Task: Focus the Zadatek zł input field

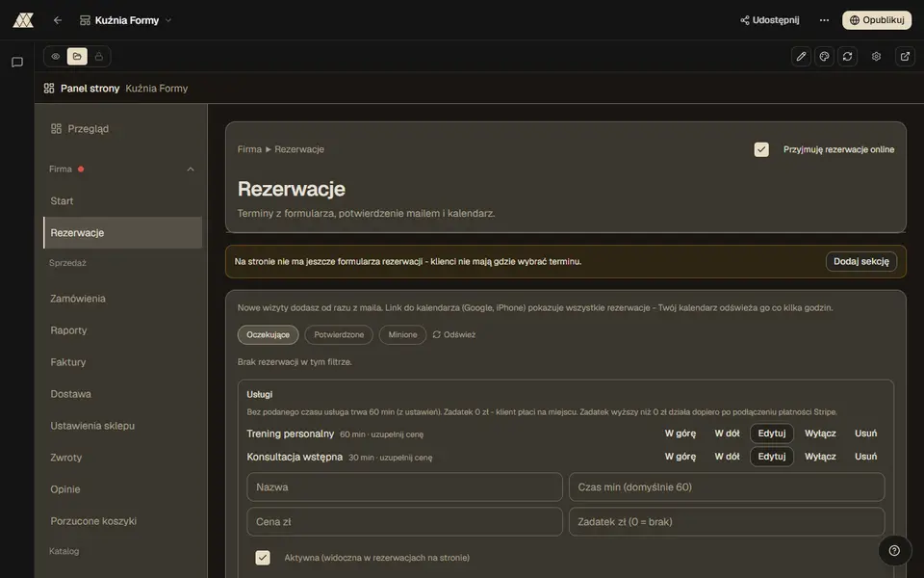Action: pyautogui.click(x=727, y=522)
